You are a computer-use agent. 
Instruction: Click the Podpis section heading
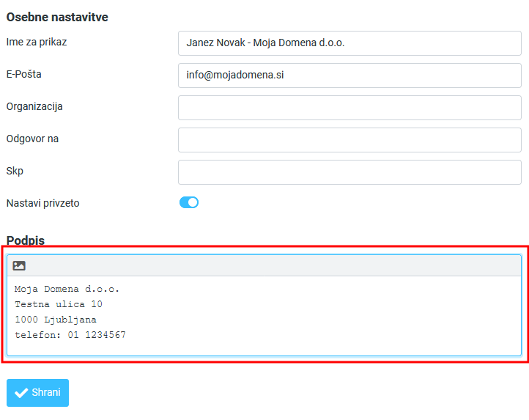(26, 240)
